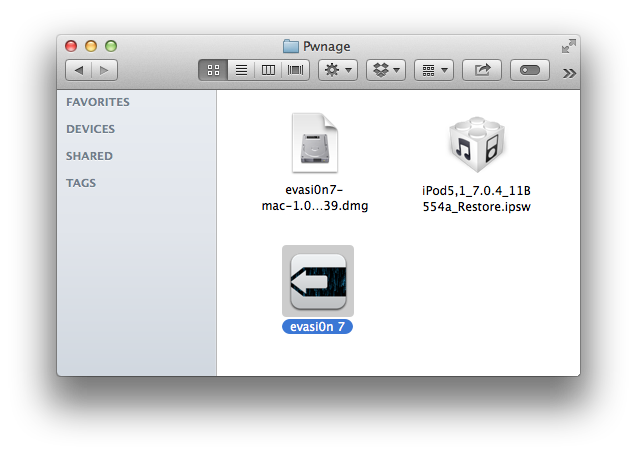The height and width of the screenshot is (455, 637).
Task: Click the Pwnage folder title proxy icon
Action: pos(291,46)
